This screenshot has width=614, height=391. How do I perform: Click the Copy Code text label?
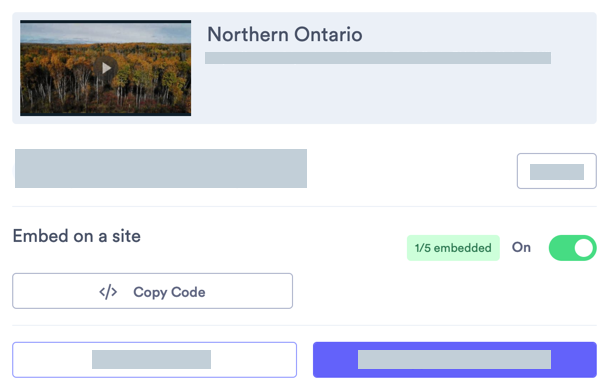(169, 292)
